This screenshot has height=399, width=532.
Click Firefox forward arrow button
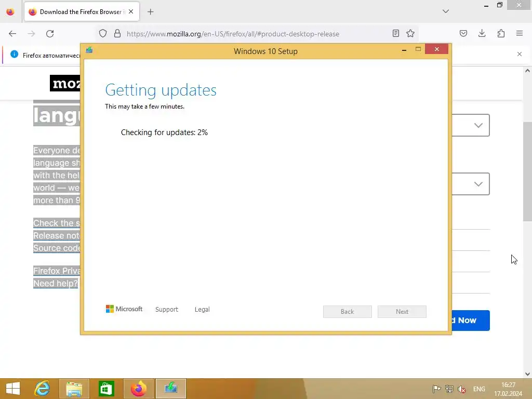click(31, 34)
